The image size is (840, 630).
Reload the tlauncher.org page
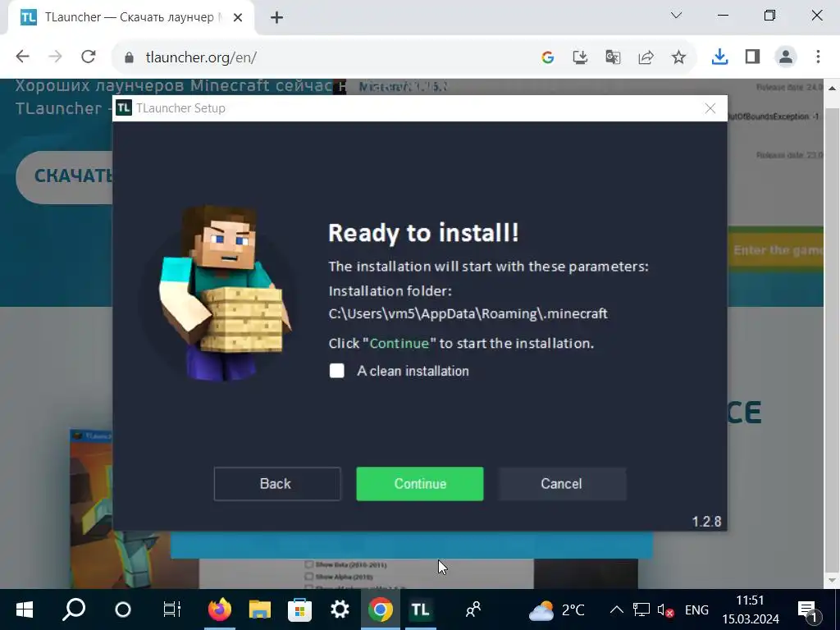click(89, 57)
